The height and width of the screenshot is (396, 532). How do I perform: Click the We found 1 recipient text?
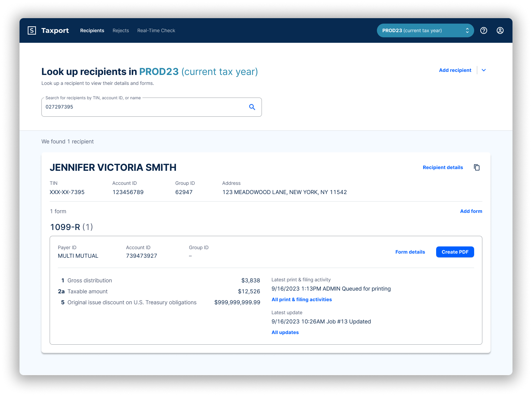click(x=67, y=141)
